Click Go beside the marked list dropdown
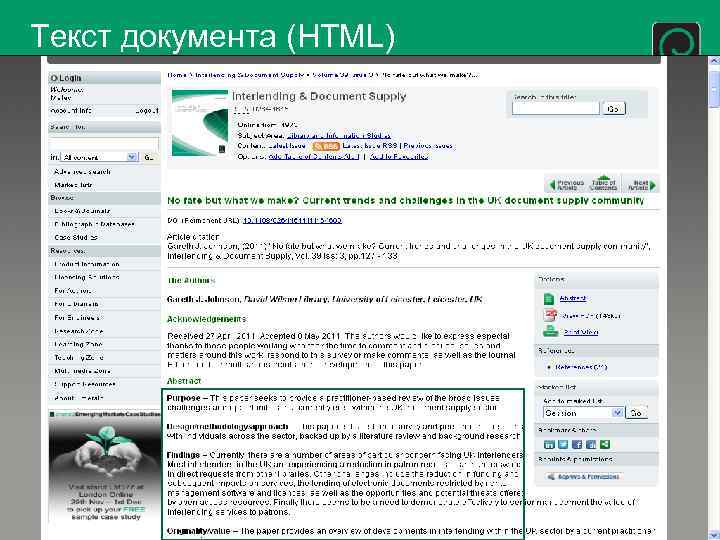 636,413
